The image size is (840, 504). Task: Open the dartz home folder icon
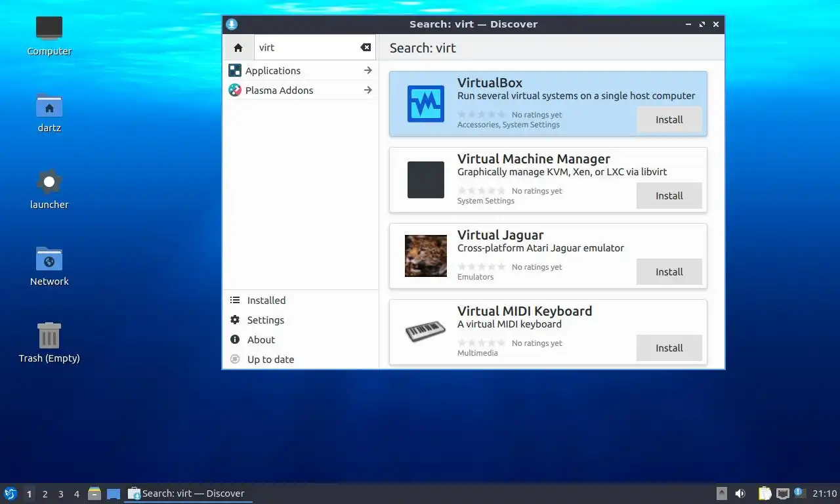(49, 105)
